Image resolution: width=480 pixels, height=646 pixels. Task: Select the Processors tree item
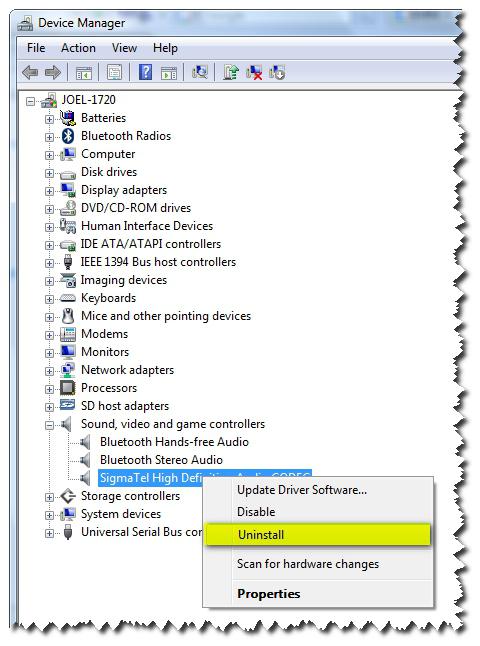tap(109, 388)
